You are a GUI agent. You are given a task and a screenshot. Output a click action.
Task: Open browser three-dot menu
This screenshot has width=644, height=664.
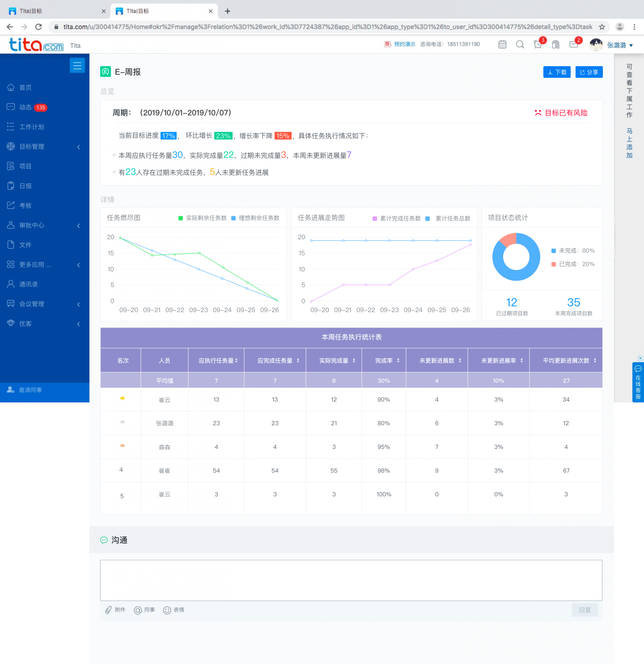(x=634, y=27)
